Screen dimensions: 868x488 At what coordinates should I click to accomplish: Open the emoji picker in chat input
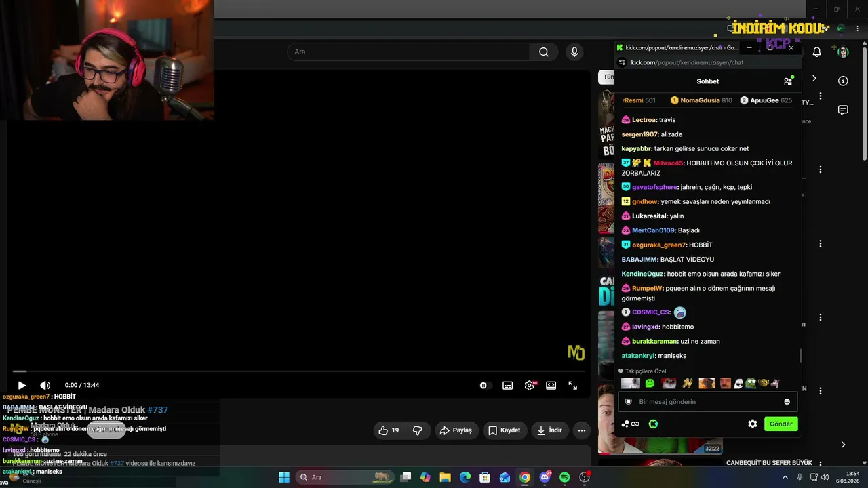tap(787, 402)
